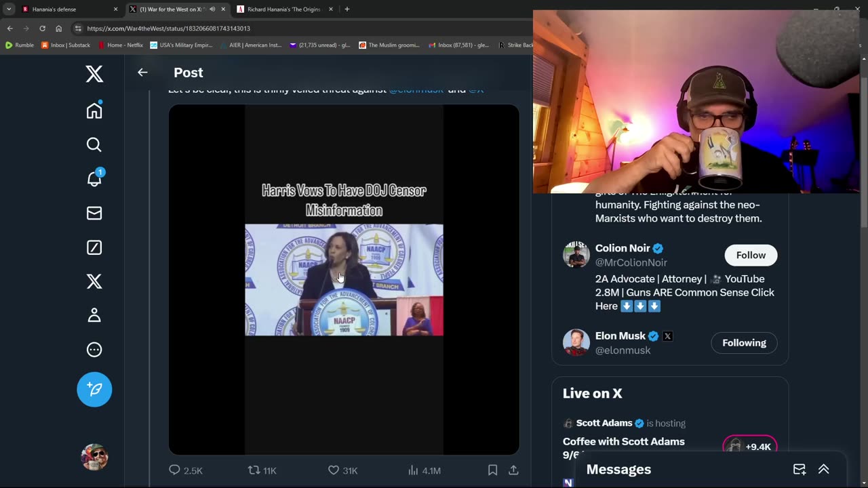The image size is (868, 488).
Task: Expand the Messages drawer
Action: click(x=824, y=469)
